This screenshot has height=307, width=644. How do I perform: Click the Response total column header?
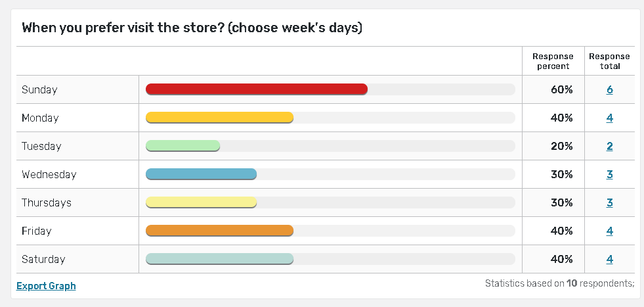pyautogui.click(x=609, y=61)
